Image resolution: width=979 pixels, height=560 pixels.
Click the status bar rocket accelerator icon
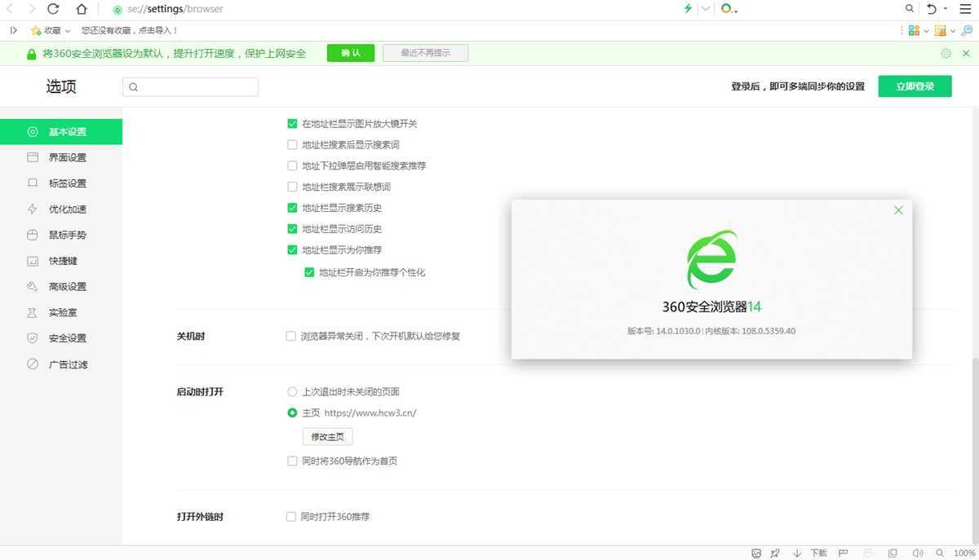coord(776,553)
